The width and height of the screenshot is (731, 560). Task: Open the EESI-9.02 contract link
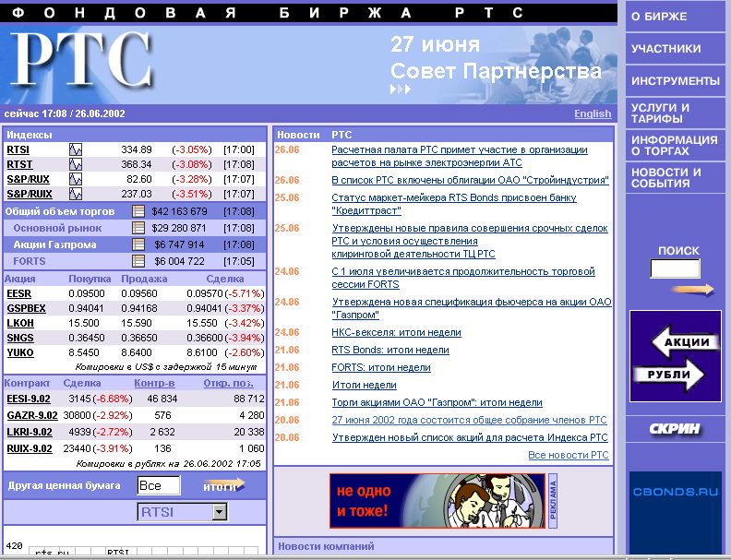(29, 399)
